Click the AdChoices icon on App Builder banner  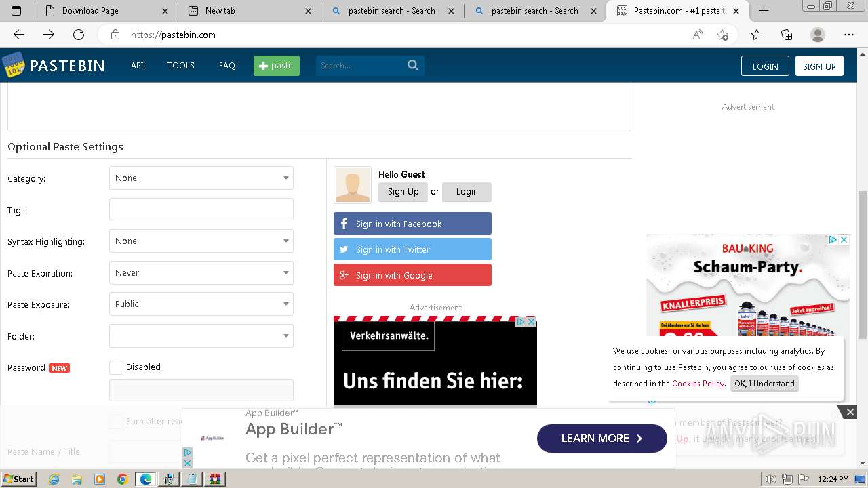point(187,453)
